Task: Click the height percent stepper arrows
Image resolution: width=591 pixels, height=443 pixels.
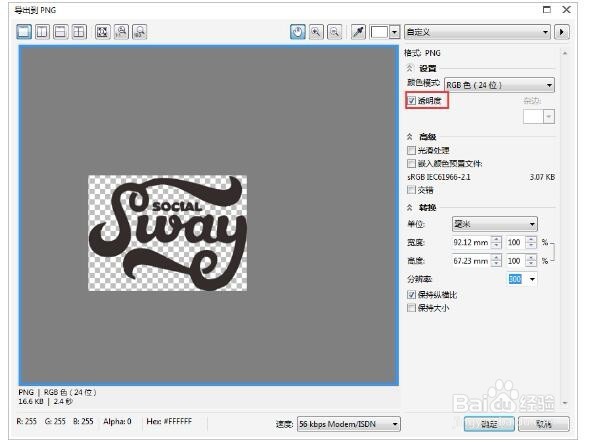Action: (531, 261)
